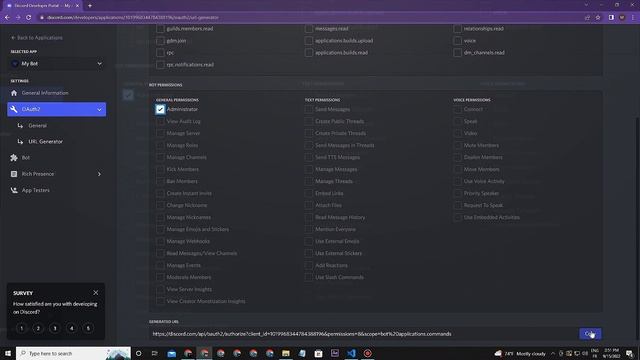Enable the relationships.read scope

click(458, 29)
